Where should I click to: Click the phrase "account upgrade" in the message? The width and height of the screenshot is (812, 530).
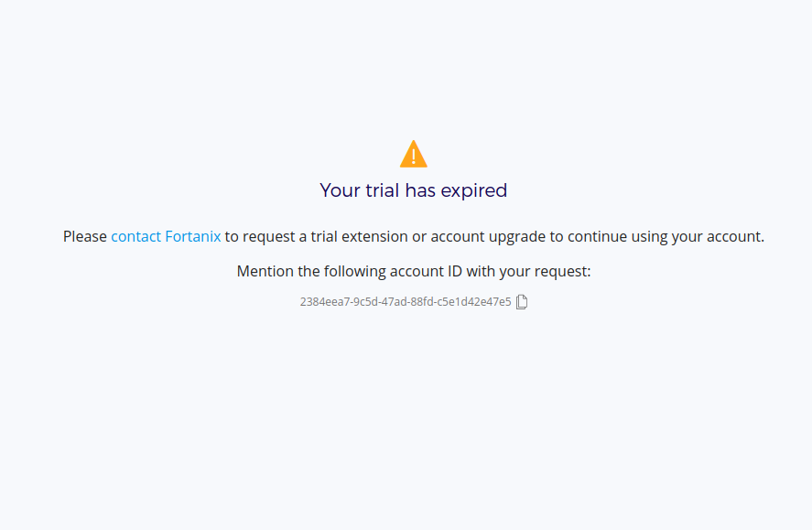pyautogui.click(x=488, y=236)
